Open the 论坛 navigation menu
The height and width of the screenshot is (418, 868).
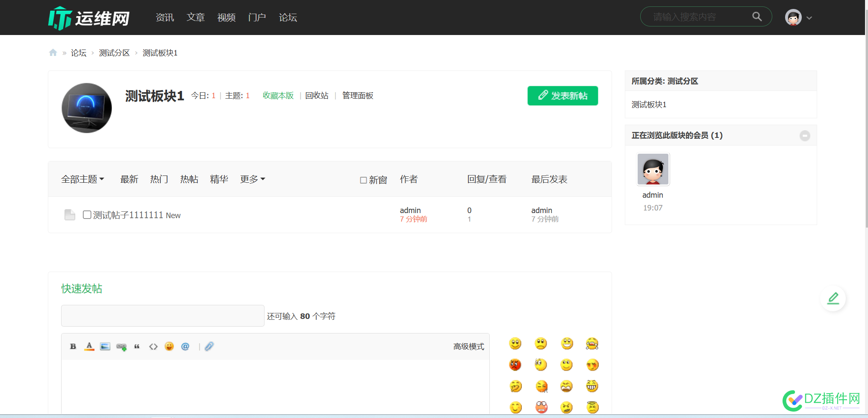pyautogui.click(x=288, y=18)
